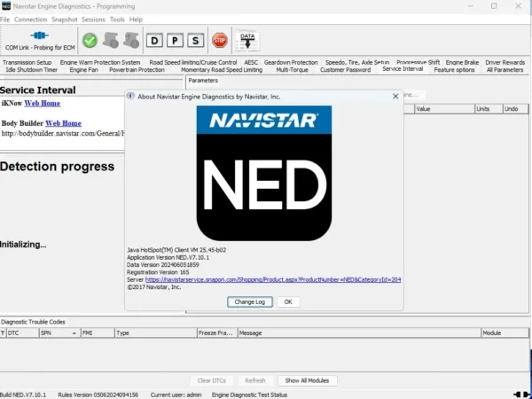Sort by the DTC column header

[x=22, y=333]
